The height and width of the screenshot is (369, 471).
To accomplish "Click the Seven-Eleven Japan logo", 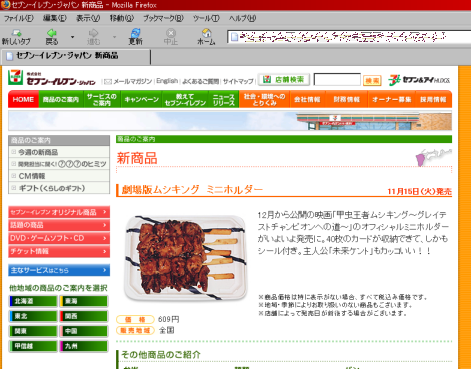I will pyautogui.click(x=52, y=78).
